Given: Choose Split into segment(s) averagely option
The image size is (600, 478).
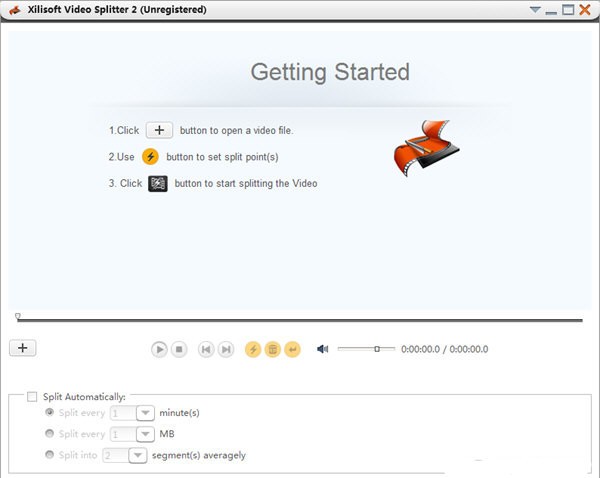Looking at the screenshot, I should click(50, 455).
